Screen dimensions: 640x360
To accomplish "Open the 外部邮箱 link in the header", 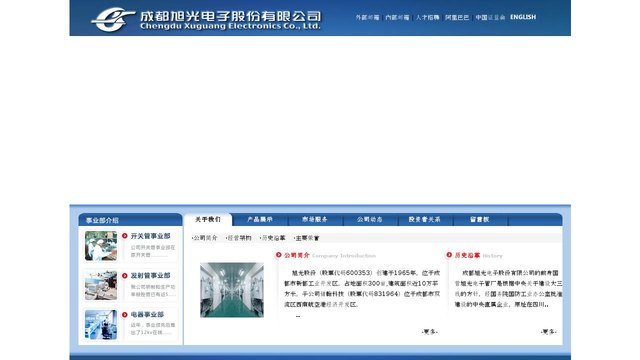I will click(x=367, y=17).
